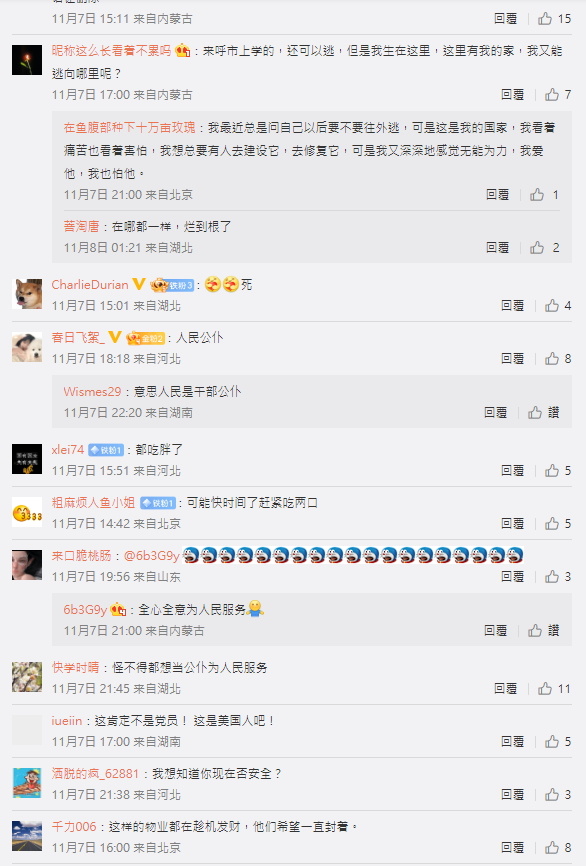Visit the profile of 在鱼腹部种下十万亩玫瑰
Viewport: 586px width, 866px height.
point(129,128)
